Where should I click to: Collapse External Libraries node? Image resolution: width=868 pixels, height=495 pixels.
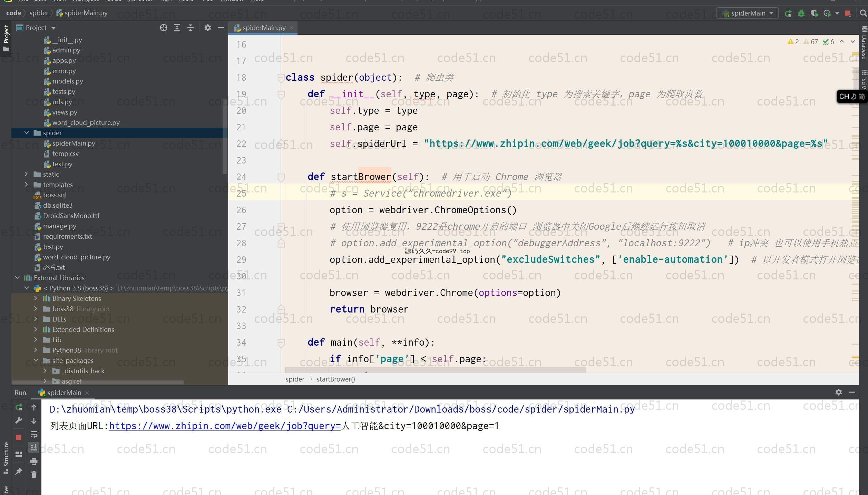click(x=17, y=278)
